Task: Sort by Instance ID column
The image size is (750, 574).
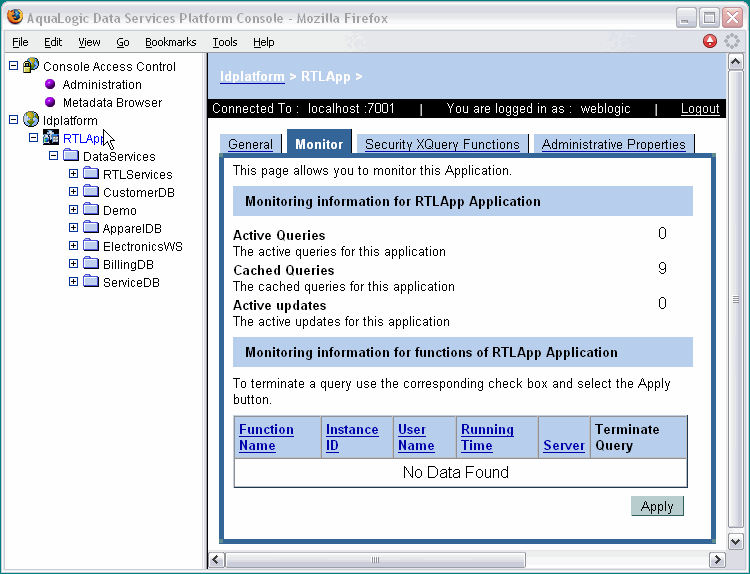Action: [352, 437]
